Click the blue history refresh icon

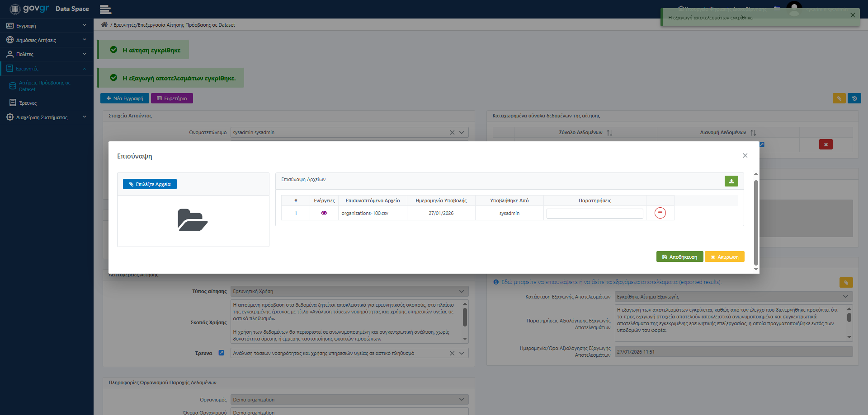point(854,98)
